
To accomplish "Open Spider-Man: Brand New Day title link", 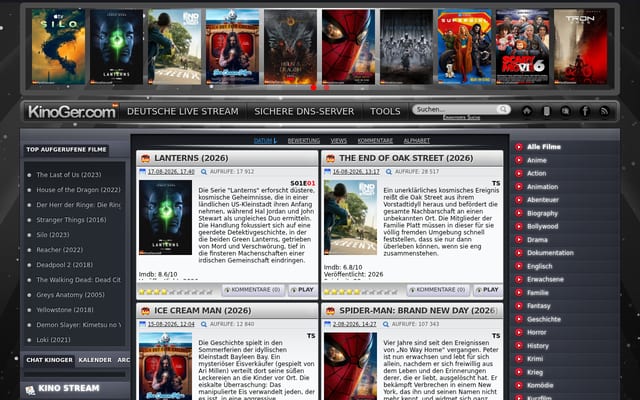I will (x=418, y=311).
